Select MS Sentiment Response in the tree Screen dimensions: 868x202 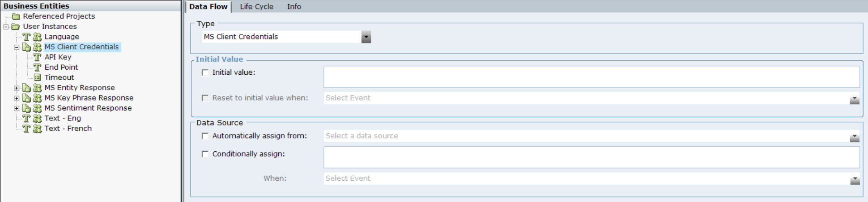pyautogui.click(x=88, y=108)
